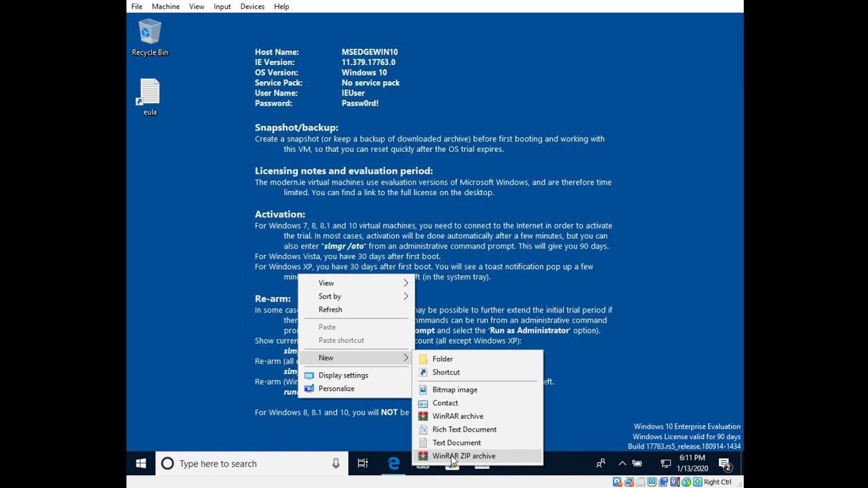Click the 'Snapshot/backup:' heading text

pyautogui.click(x=296, y=127)
